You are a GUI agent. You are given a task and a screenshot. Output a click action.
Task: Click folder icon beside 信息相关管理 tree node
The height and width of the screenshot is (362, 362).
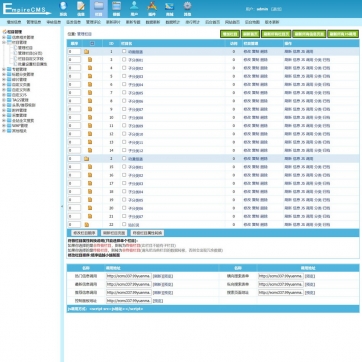tap(9, 37)
